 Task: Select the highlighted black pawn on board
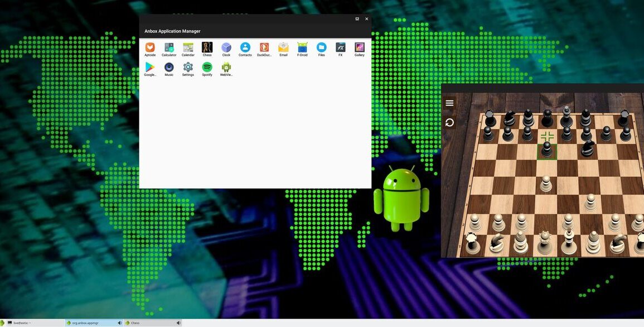547,150
